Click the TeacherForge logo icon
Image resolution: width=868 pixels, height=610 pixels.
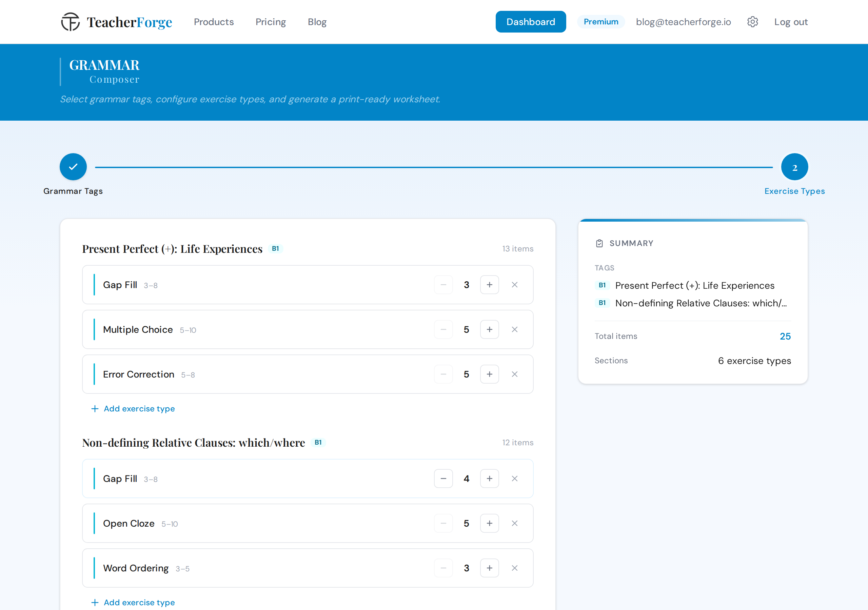pos(70,22)
